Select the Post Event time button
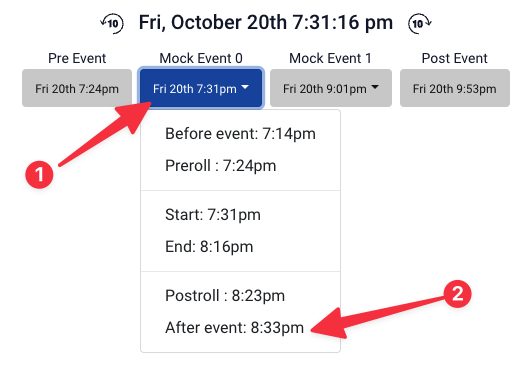 pyautogui.click(x=455, y=88)
